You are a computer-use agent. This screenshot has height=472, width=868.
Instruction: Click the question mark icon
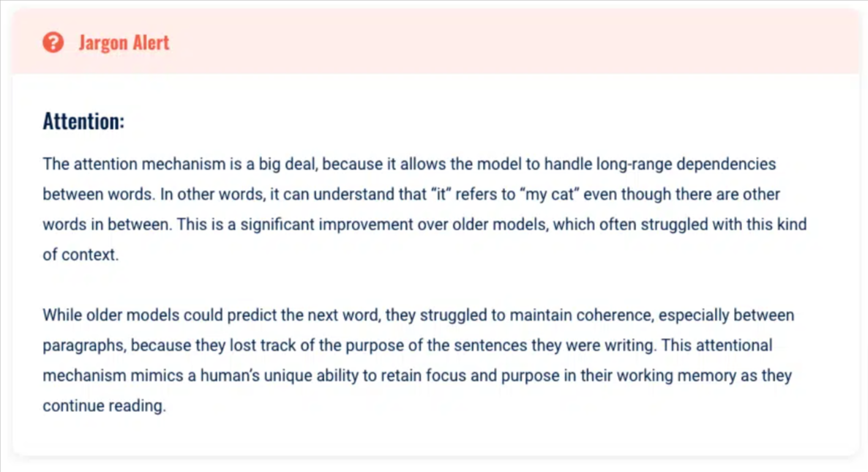[53, 42]
